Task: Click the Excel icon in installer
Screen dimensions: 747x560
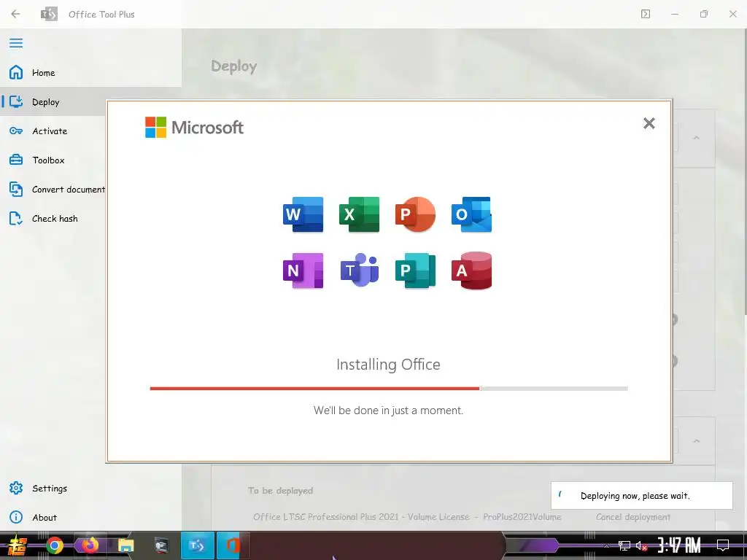Action: [x=359, y=214]
